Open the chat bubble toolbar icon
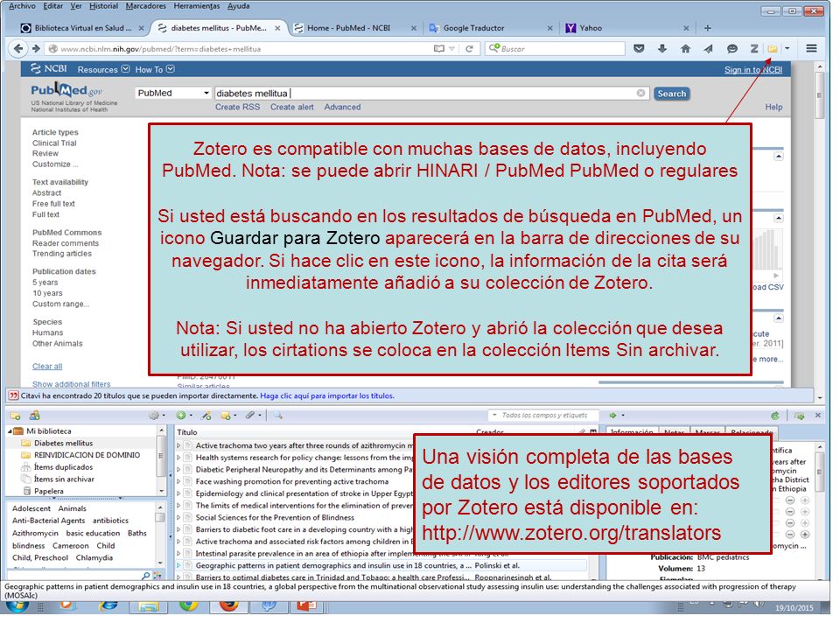The width and height of the screenshot is (840, 630). 731,49
